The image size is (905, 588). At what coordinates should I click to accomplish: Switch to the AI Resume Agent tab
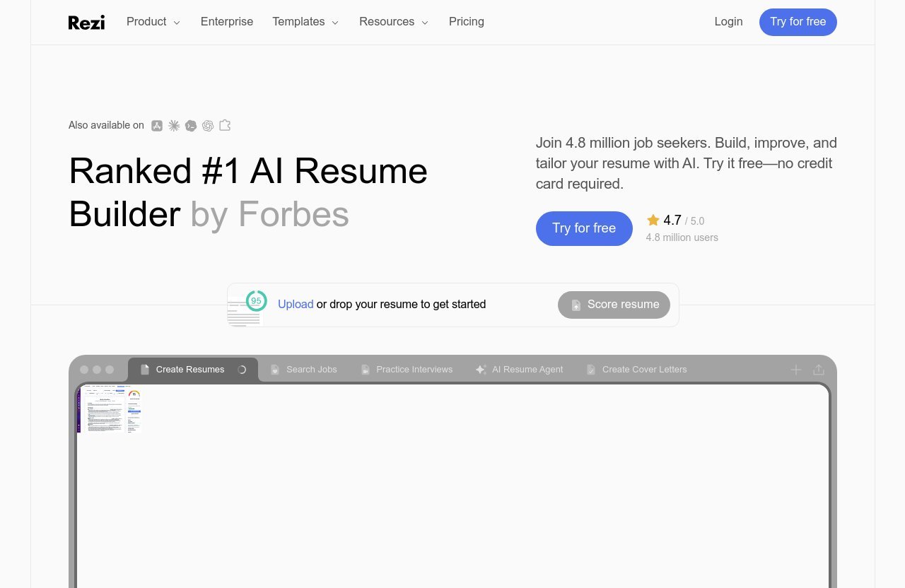(520, 370)
